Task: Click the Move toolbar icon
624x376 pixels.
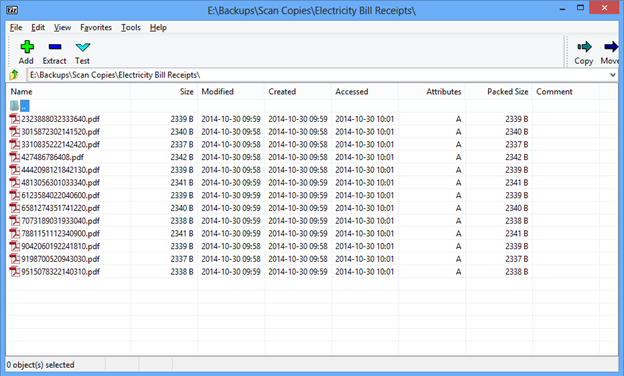Action: (x=611, y=47)
